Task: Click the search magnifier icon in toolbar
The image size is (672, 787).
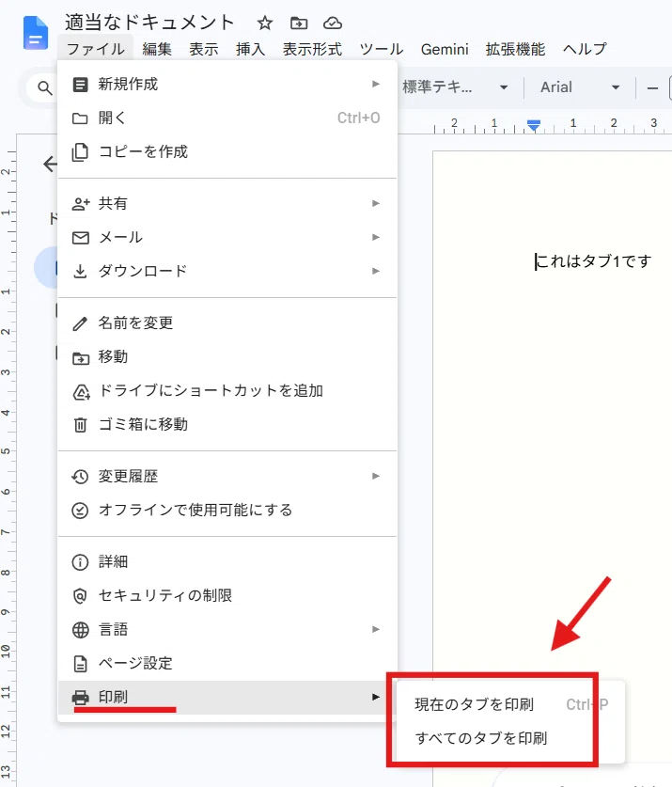Action: (45, 87)
